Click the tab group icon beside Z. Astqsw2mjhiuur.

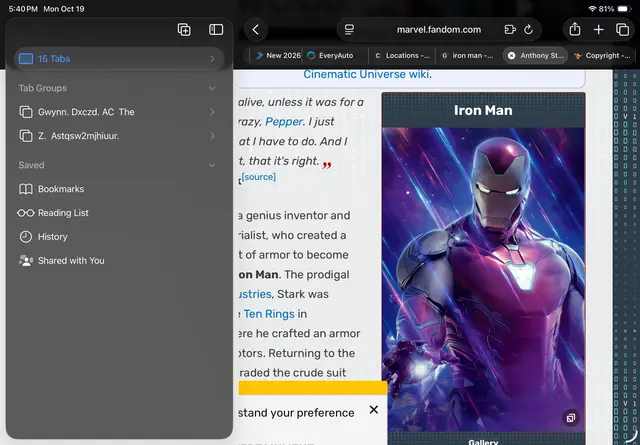(26, 136)
